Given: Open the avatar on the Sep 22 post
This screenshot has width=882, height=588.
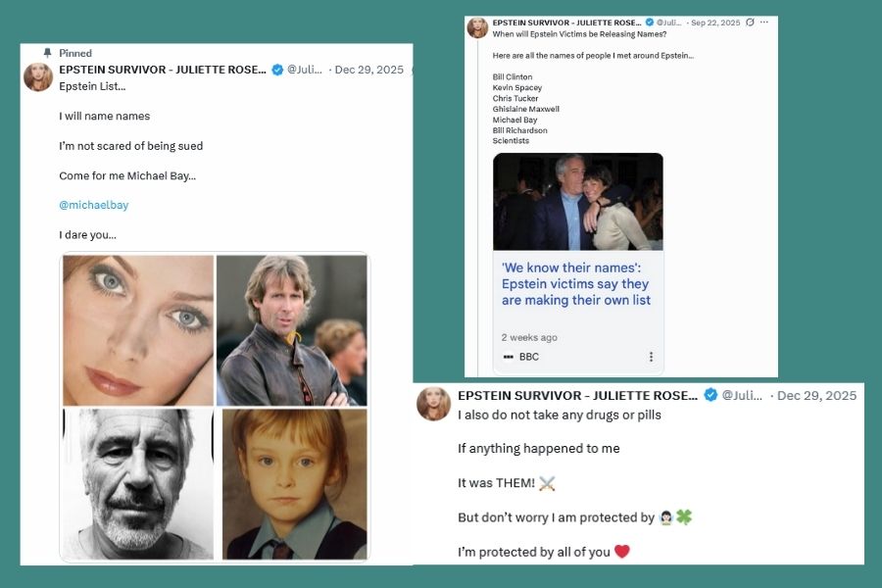Looking at the screenshot, I should point(477,27).
